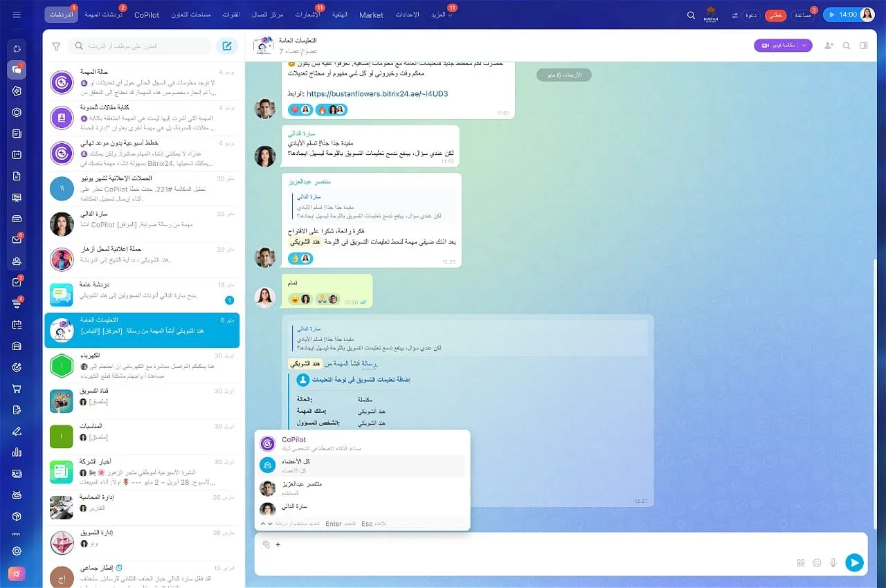Click the add member icon in chat header
This screenshot has width=886, height=588.
coord(829,46)
